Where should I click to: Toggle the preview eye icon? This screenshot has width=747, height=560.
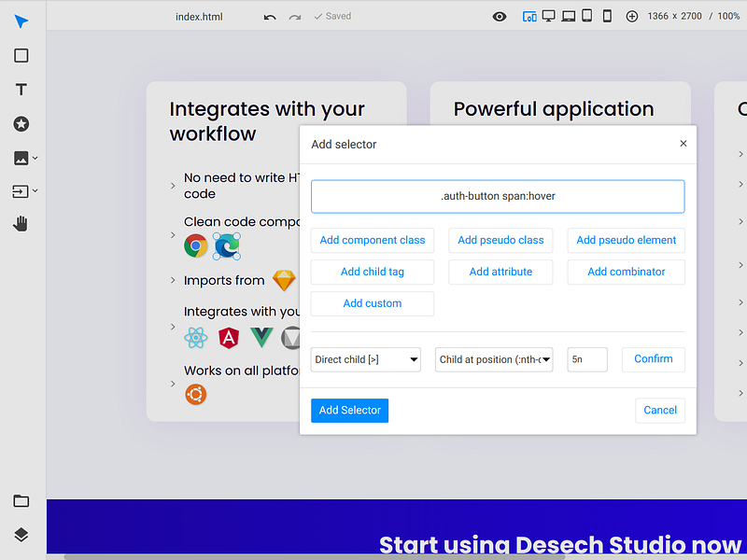click(500, 17)
